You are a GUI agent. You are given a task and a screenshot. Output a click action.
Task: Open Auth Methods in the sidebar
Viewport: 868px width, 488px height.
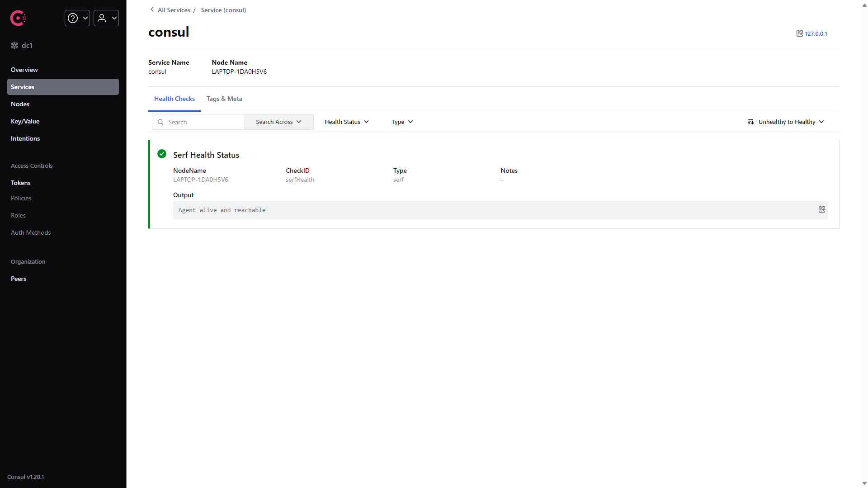(x=63, y=232)
